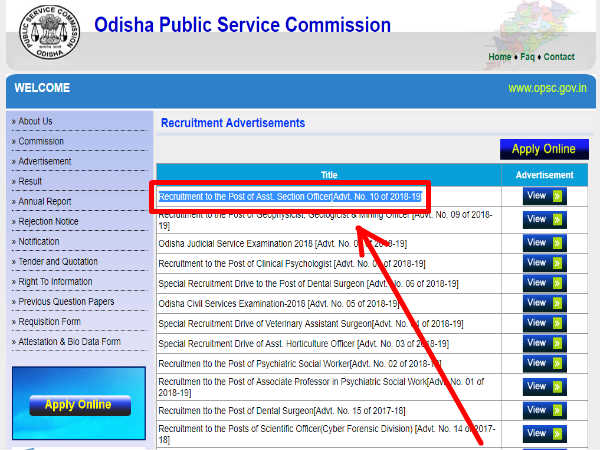This screenshot has height=450, width=600.
Task: Open Advertisement in sidebar menu
Action: pyautogui.click(x=45, y=161)
